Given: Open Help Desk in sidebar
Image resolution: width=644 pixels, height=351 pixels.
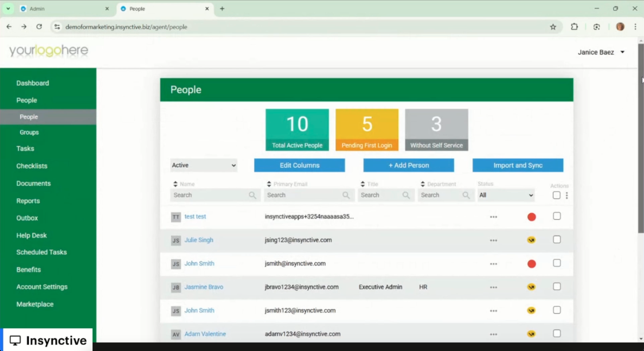Looking at the screenshot, I should point(31,236).
